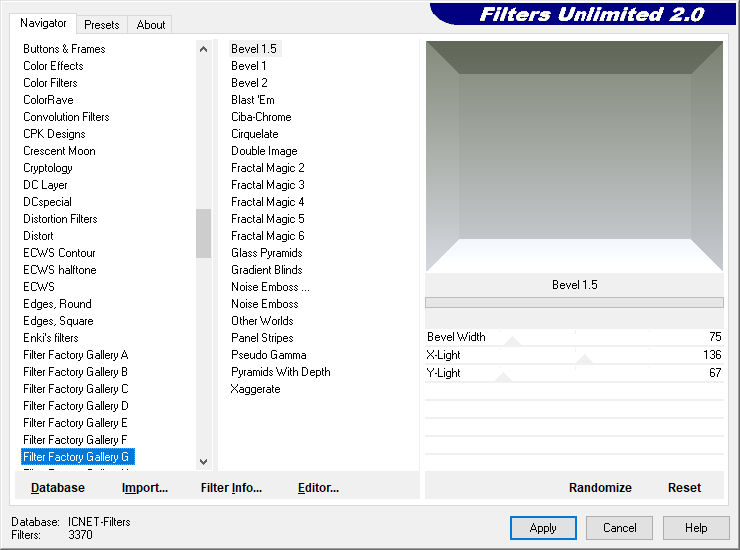Screen dimensions: 740x550
Task: Choose the Double Image filter
Action: pos(264,151)
